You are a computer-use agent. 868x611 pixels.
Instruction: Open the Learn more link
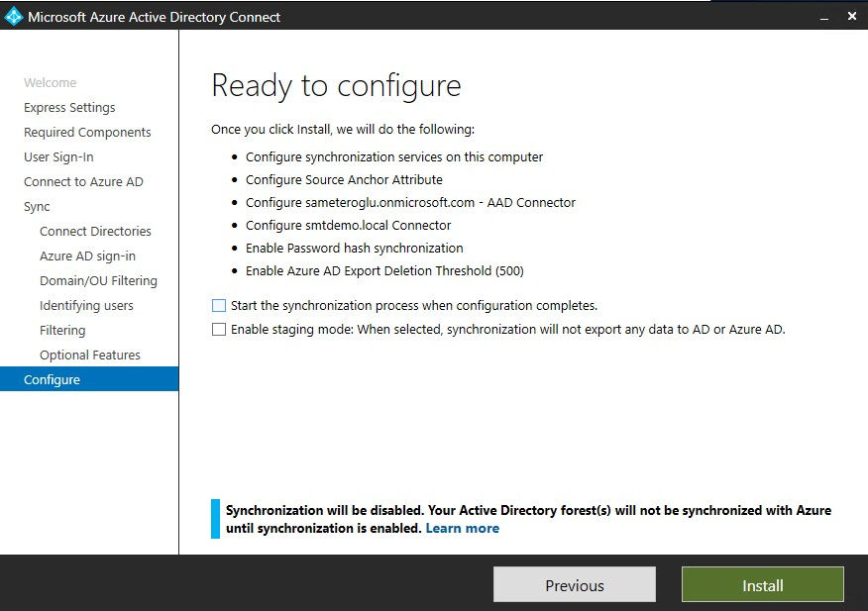point(462,528)
